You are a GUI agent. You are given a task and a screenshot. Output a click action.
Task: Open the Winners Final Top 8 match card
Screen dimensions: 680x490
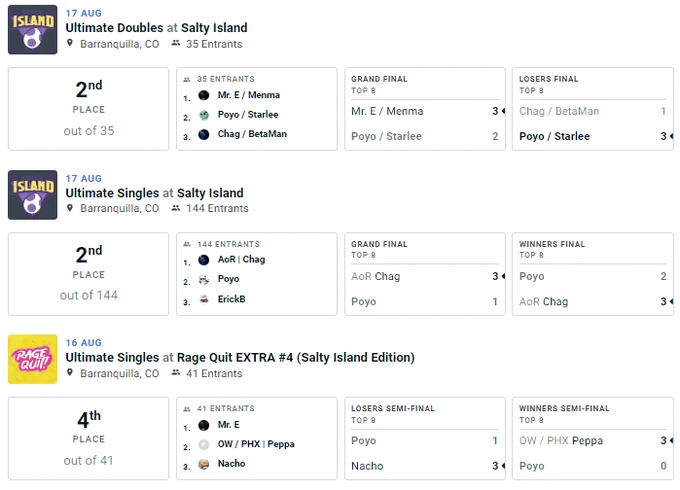tap(593, 274)
